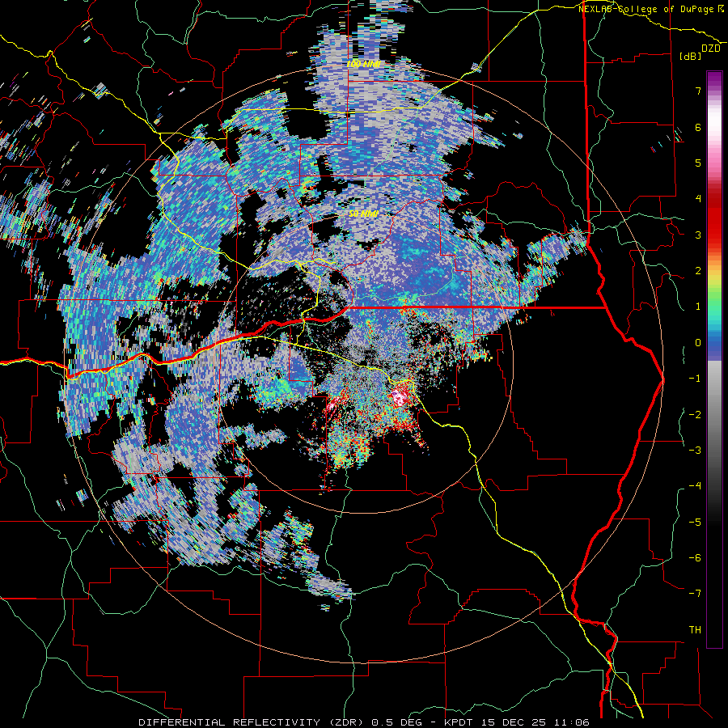Viewport: 728px width, 728px height.
Task: Click the scale value 2
Action: coord(698,271)
